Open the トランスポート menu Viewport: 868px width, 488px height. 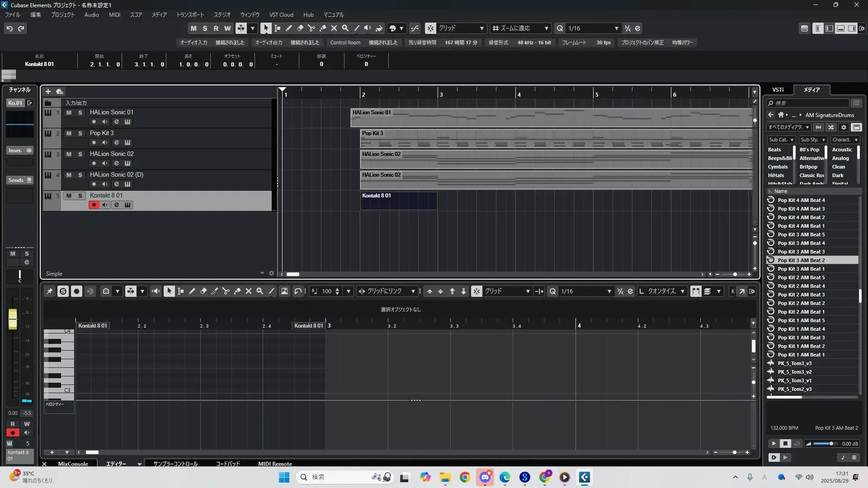tap(190, 15)
